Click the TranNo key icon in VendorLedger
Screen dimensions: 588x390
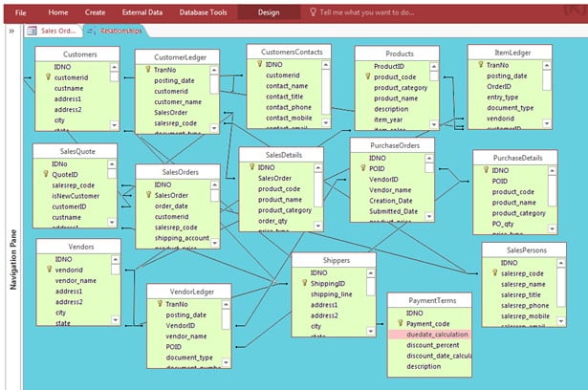[160, 303]
